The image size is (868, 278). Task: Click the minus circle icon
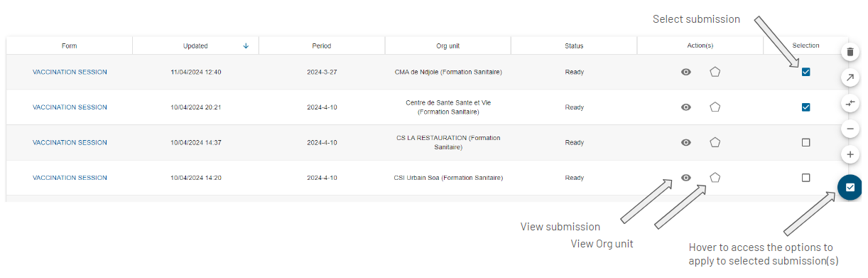pos(850,129)
